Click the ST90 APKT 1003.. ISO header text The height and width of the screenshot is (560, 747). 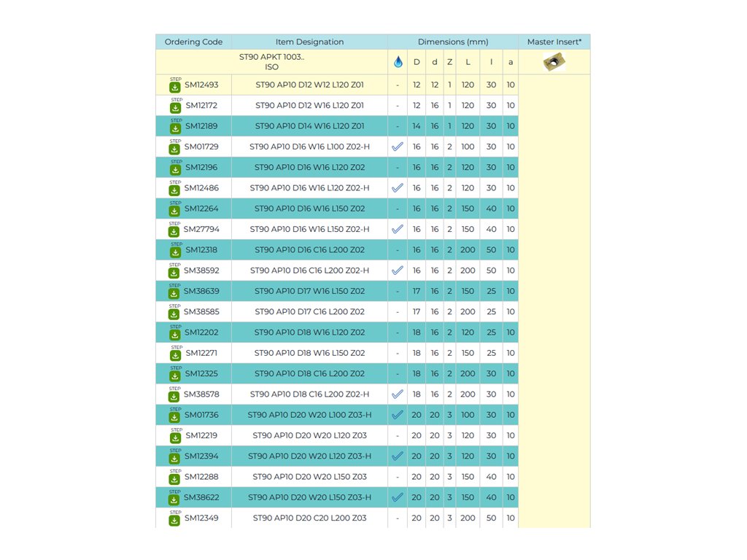[x=271, y=62]
